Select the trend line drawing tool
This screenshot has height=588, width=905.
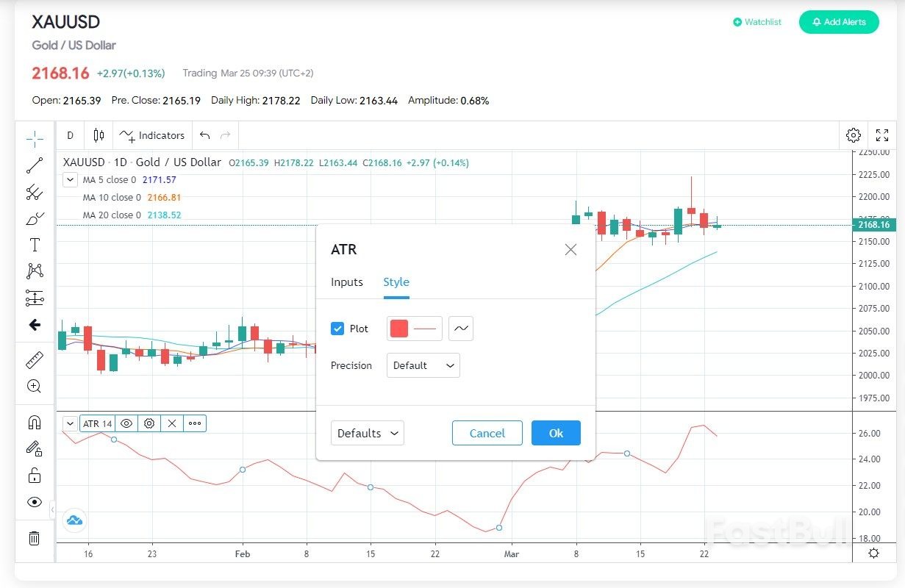[34, 165]
